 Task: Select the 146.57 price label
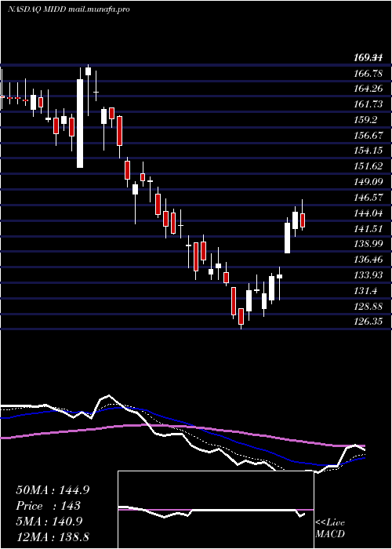(368, 198)
